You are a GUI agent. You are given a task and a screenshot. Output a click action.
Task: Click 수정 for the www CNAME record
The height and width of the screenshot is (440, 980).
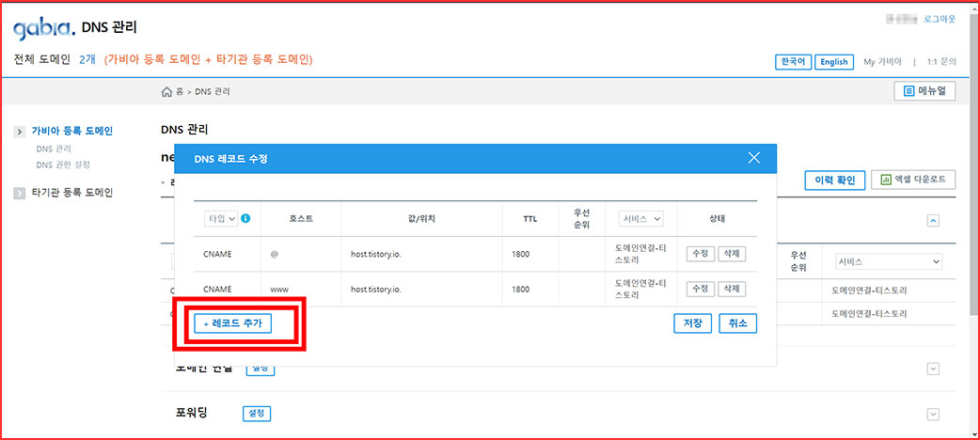pos(700,289)
